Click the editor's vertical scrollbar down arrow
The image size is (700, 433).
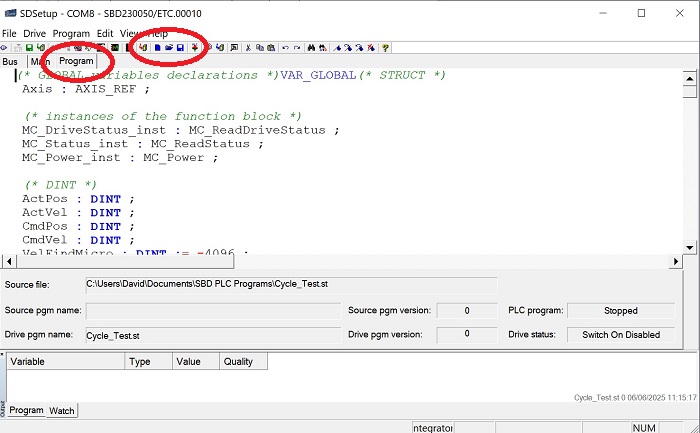(x=690, y=247)
